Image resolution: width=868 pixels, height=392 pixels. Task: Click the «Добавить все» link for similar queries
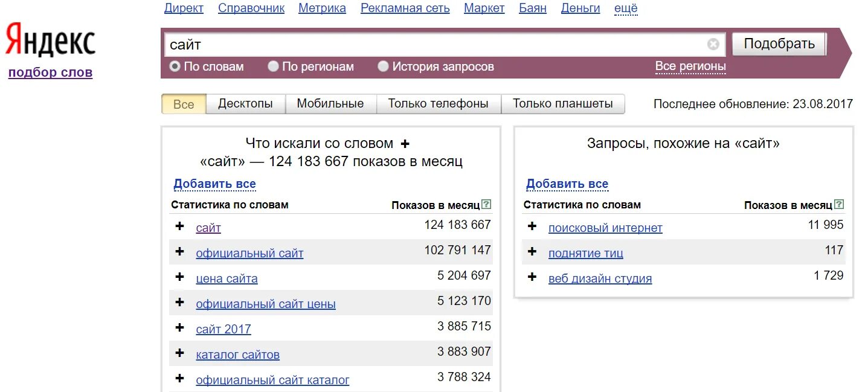pyautogui.click(x=567, y=184)
